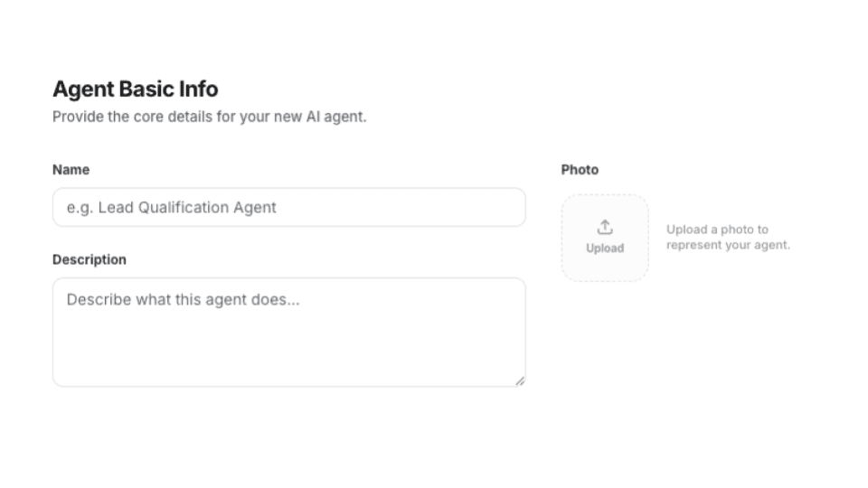The image size is (868, 488).
Task: Click the "Upload a photo to" helper text
Action: click(717, 230)
